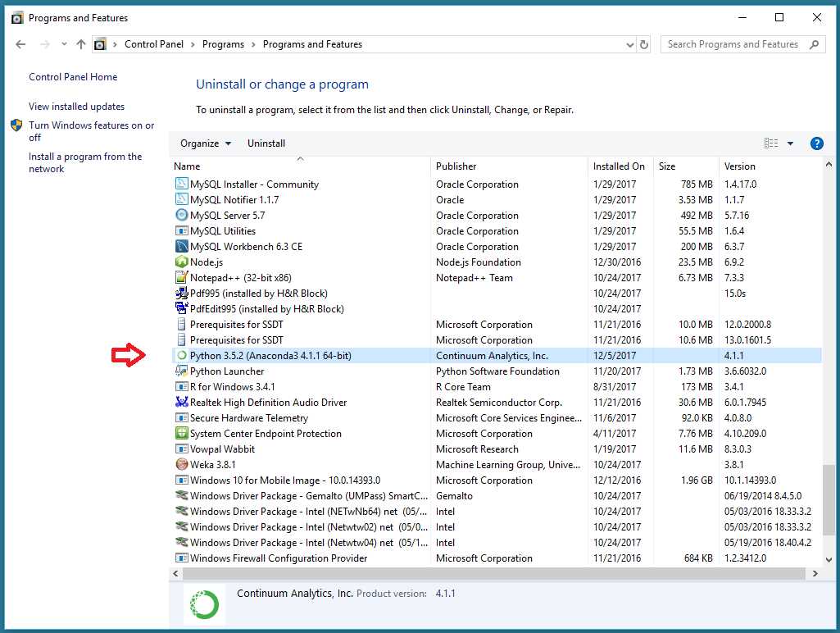Click the Weka 3.8.1 icon

(x=182, y=464)
